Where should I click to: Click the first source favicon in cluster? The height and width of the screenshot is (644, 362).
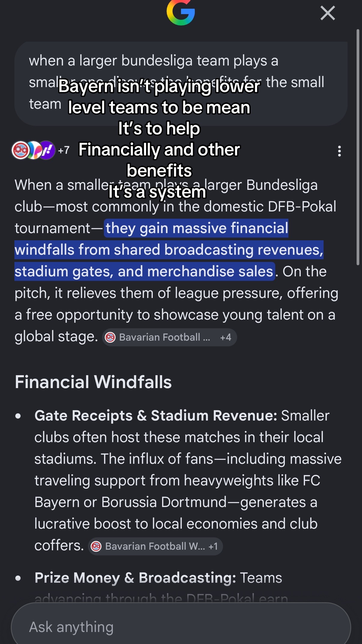[20, 150]
